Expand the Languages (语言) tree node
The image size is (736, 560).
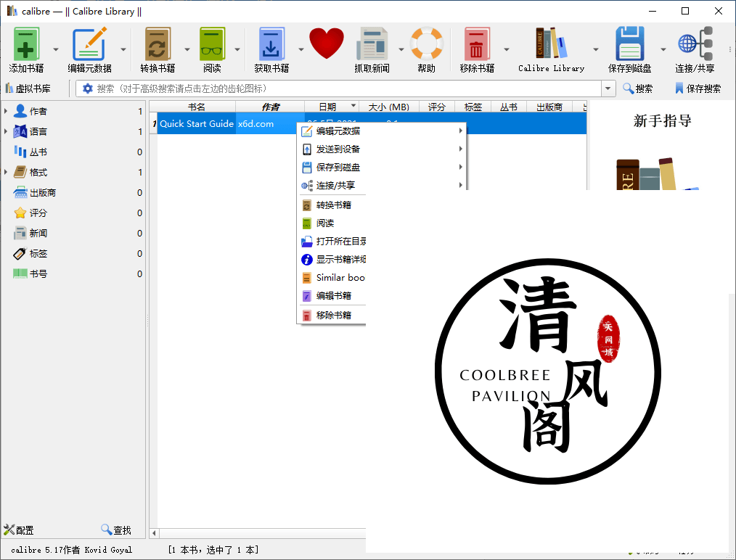(x=6, y=131)
